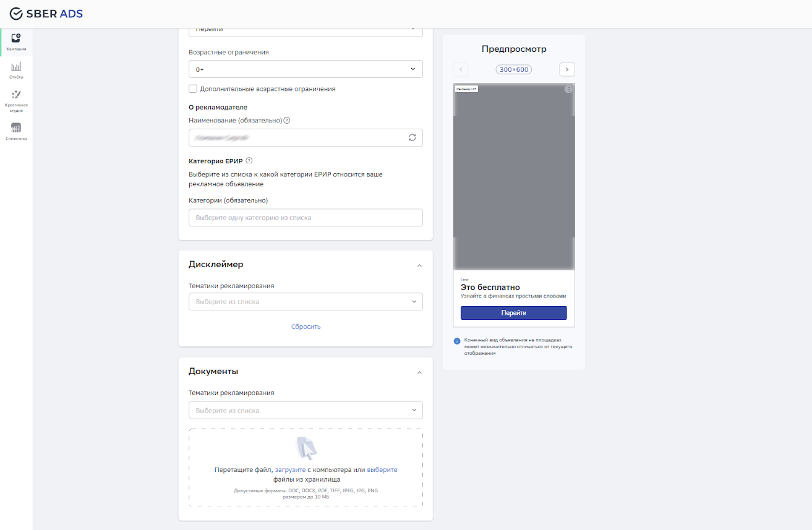
Task: Open Тематики рекламирования dropdown under Дисклеймер
Action: click(306, 301)
